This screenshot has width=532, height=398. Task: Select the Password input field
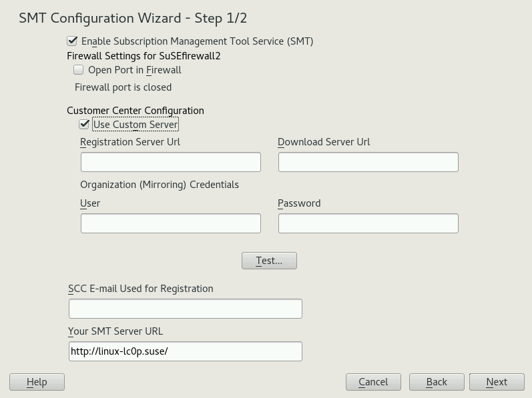pos(368,223)
